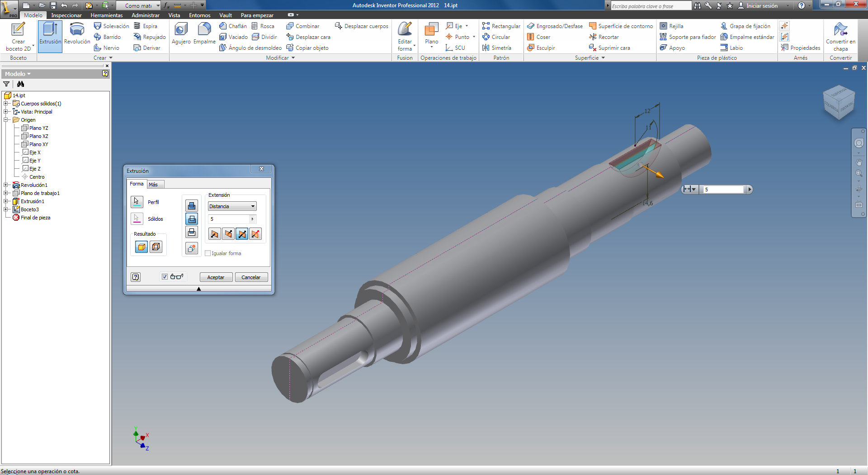Expand the Revolución1 tree node

6,185
